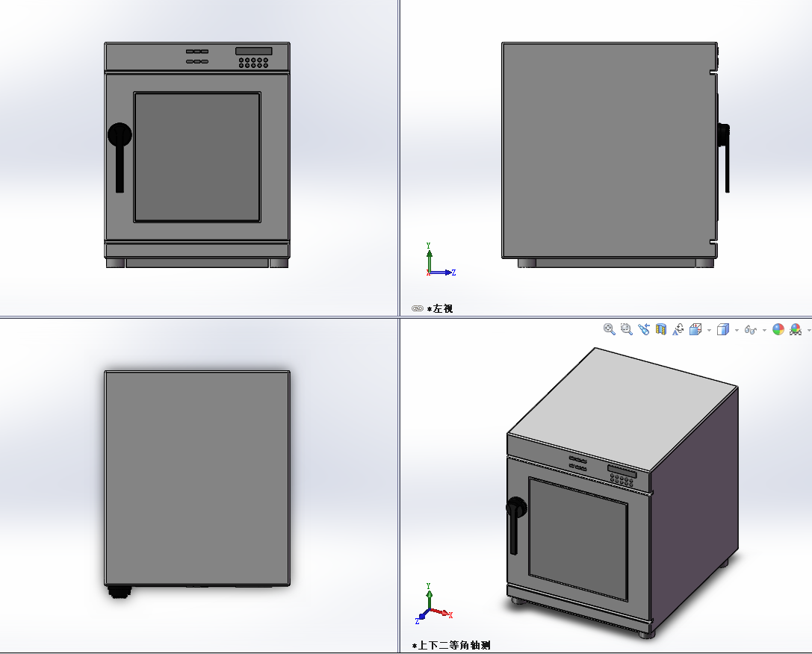The width and height of the screenshot is (812, 654).
Task: Expand Apply Scene dropdown arrow
Action: click(809, 330)
